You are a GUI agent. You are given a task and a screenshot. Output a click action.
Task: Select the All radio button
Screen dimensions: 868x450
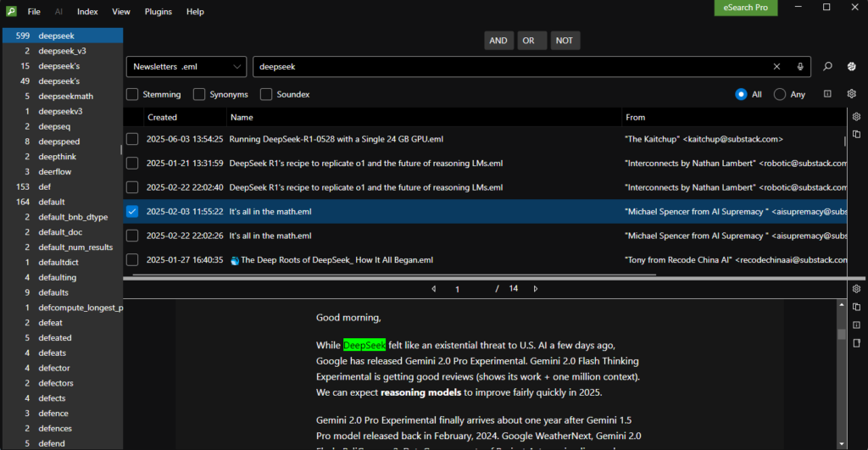point(741,95)
